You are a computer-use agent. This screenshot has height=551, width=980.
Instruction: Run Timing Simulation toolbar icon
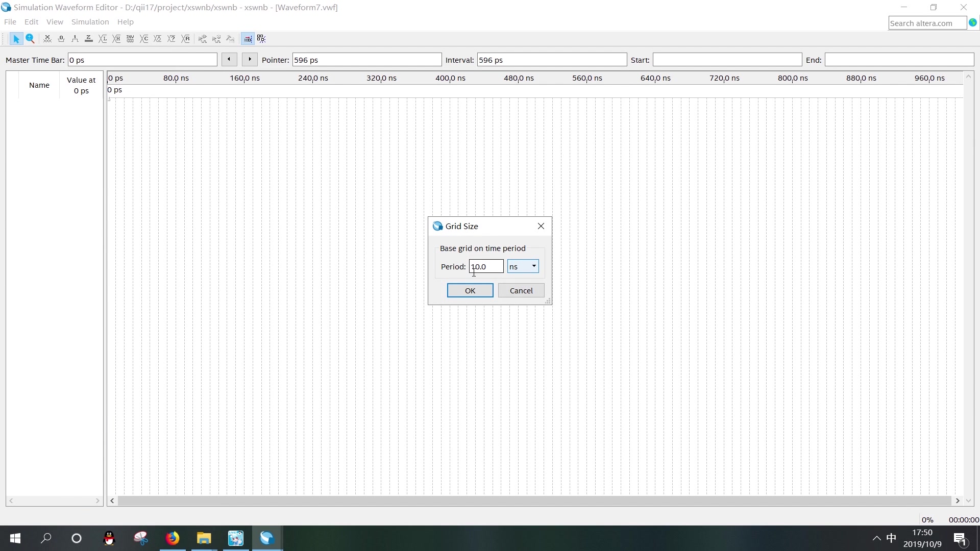[x=216, y=39]
